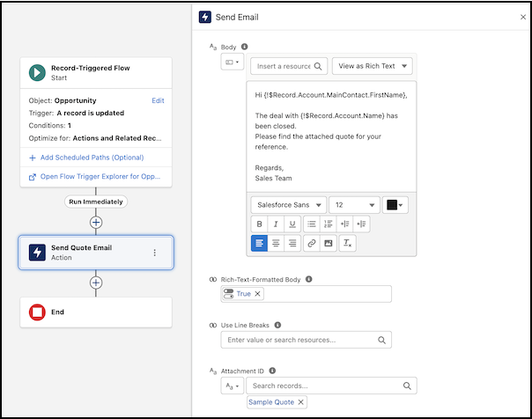Viewport: 532px width, 419px height.
Task: Open the Send Quote Email action menu
Action: (x=155, y=253)
